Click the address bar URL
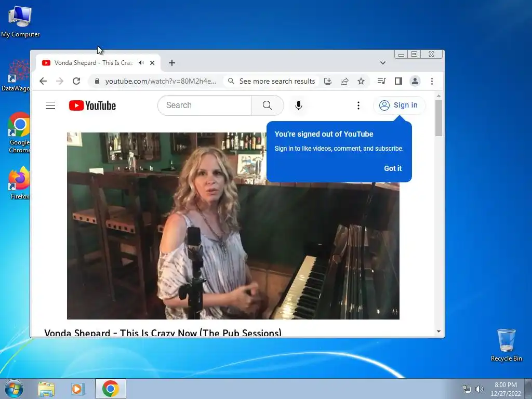The image size is (532, 399). coord(161,81)
